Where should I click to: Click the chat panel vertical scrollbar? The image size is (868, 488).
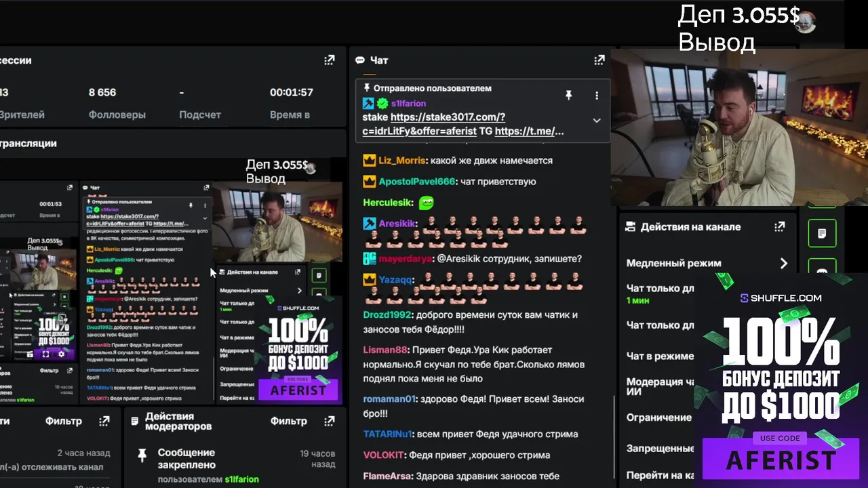[614, 437]
